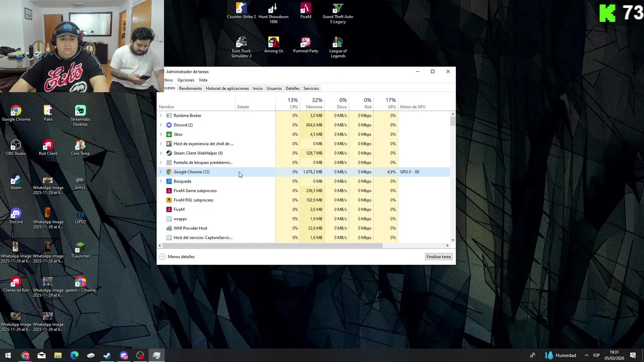
Task: Click the Finalizar tarea button
Action: click(x=439, y=257)
